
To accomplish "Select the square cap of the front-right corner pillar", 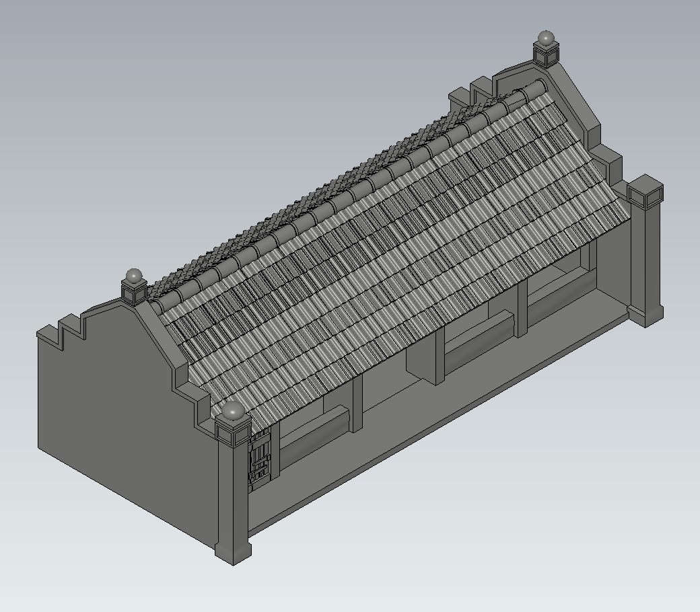I will [645, 190].
